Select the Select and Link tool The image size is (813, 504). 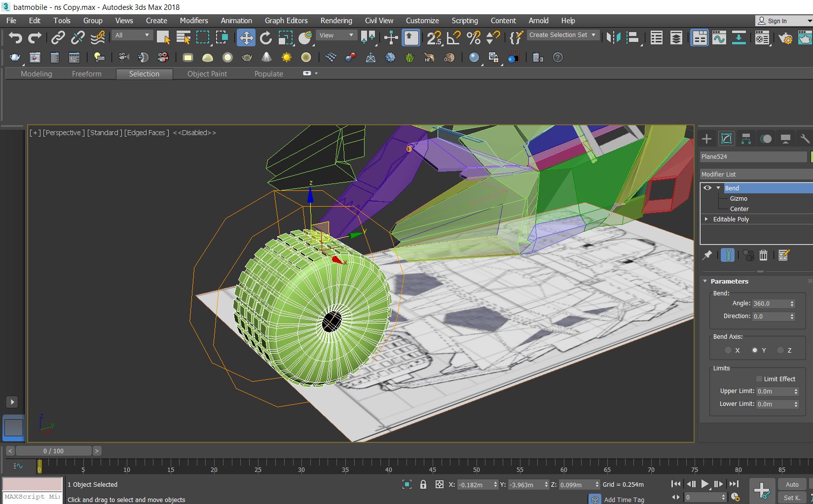(x=58, y=37)
